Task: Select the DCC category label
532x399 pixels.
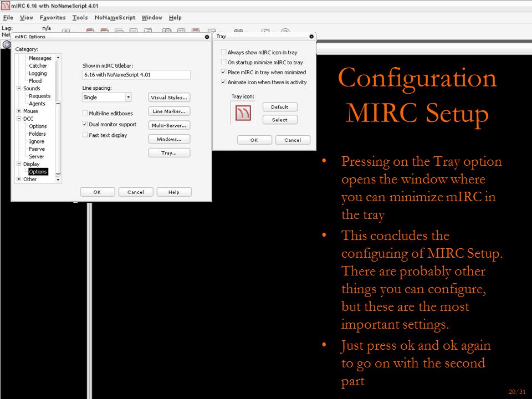Action: click(x=28, y=119)
